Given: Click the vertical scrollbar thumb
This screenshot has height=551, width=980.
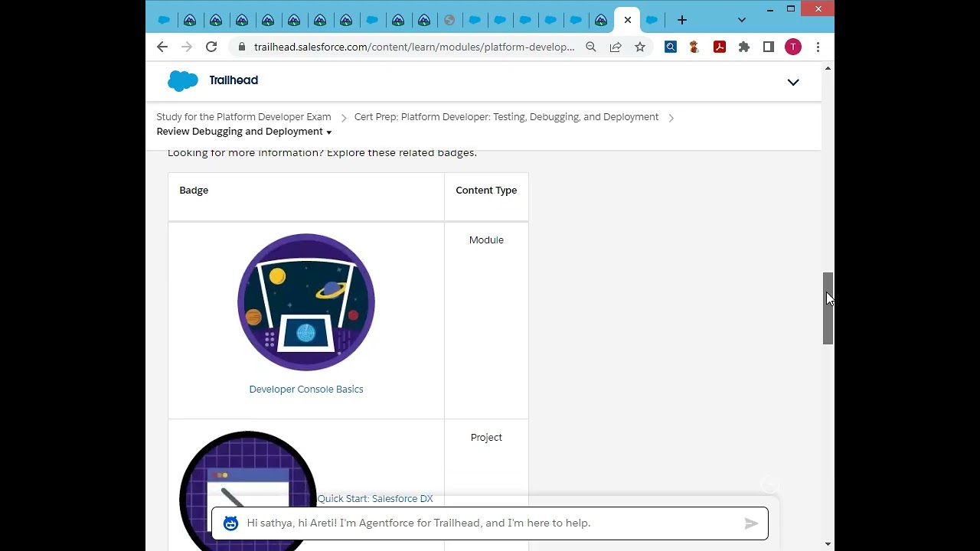Looking at the screenshot, I should click(x=828, y=308).
